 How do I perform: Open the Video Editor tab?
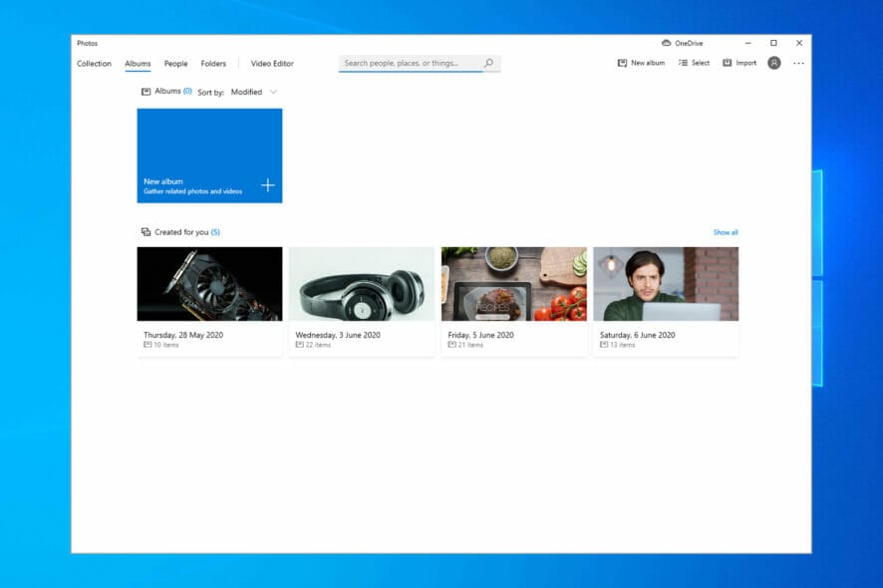point(272,64)
